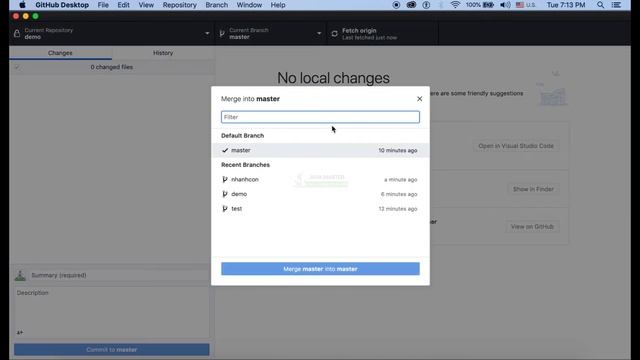Open the Repository menu
The width and height of the screenshot is (640, 360).
180,5
